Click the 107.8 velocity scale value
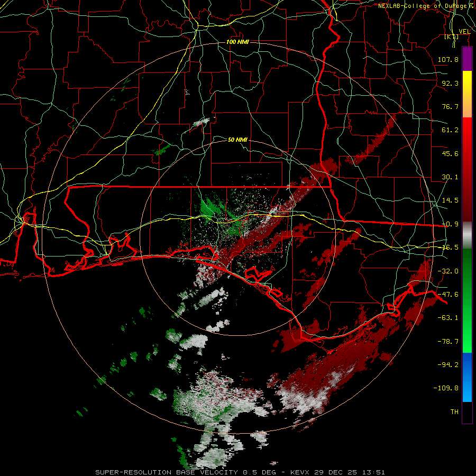The width and height of the screenshot is (476, 476). (448, 59)
